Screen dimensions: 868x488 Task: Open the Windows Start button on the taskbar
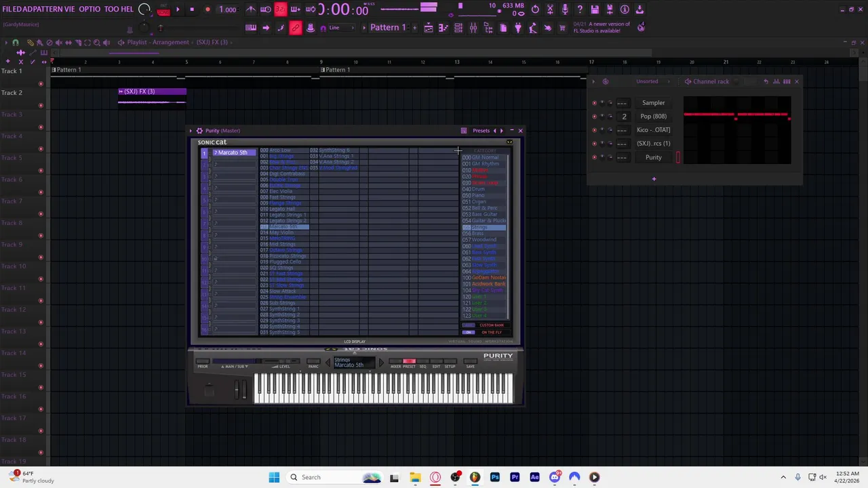[x=274, y=477]
